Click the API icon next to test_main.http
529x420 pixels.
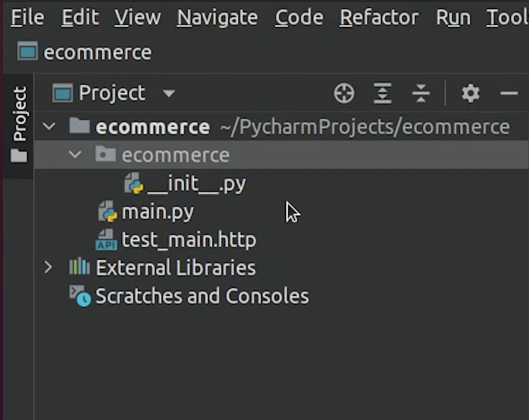106,240
